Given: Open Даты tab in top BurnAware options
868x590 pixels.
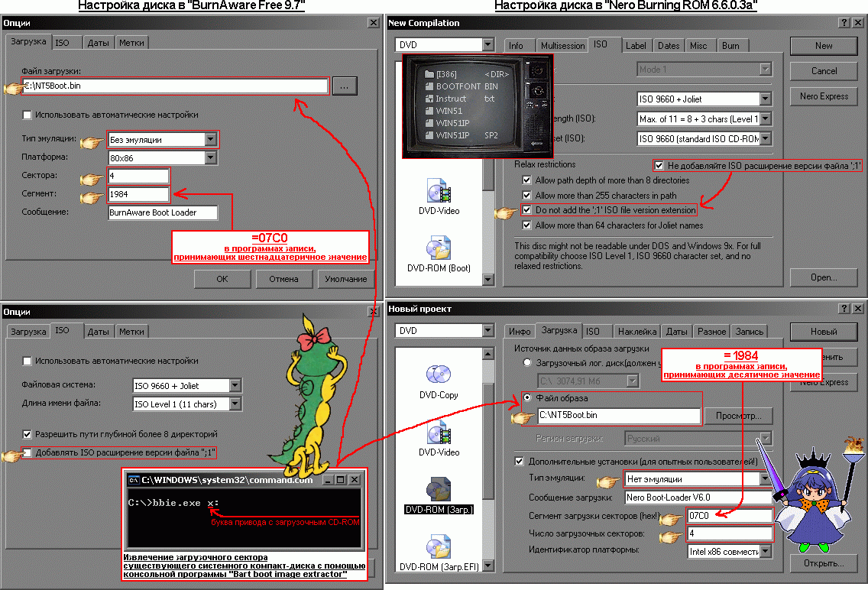Looking at the screenshot, I should 98,43.
